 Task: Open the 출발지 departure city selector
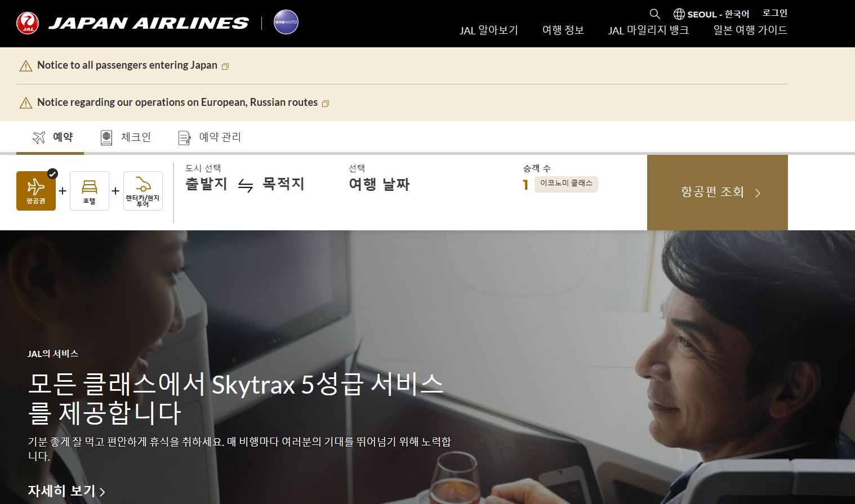[206, 184]
